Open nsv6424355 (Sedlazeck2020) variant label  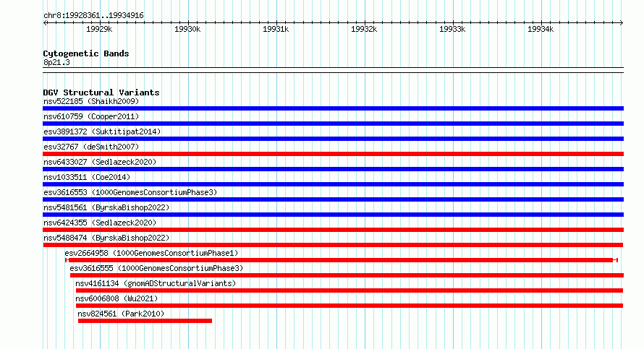pyautogui.click(x=100, y=223)
